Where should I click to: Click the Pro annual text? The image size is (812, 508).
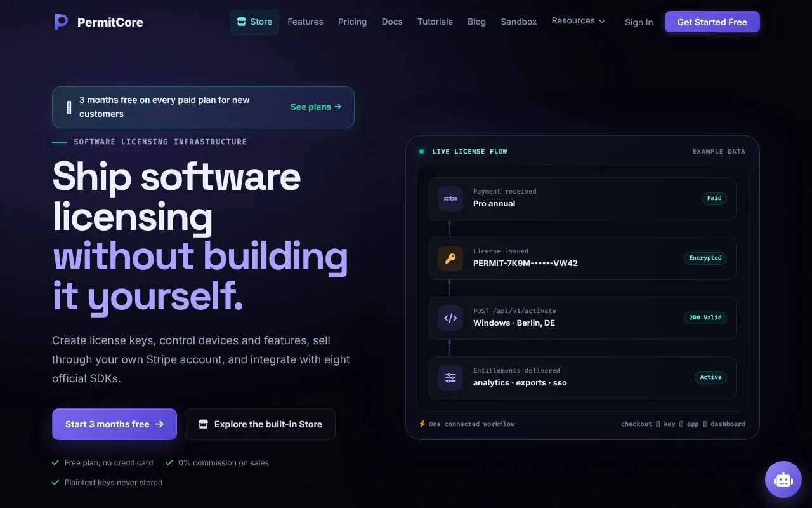(494, 203)
